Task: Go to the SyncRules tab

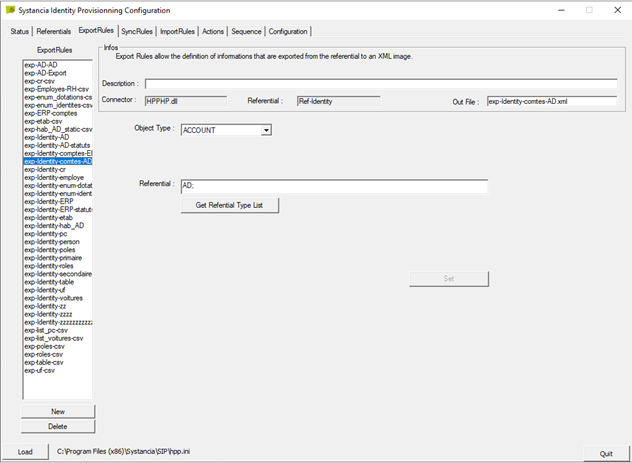Action: pos(137,31)
